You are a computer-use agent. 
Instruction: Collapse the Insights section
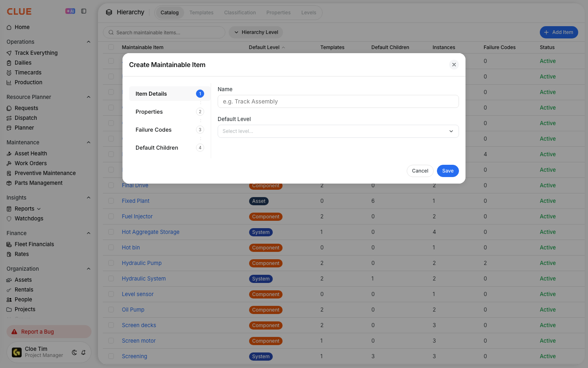tap(89, 197)
